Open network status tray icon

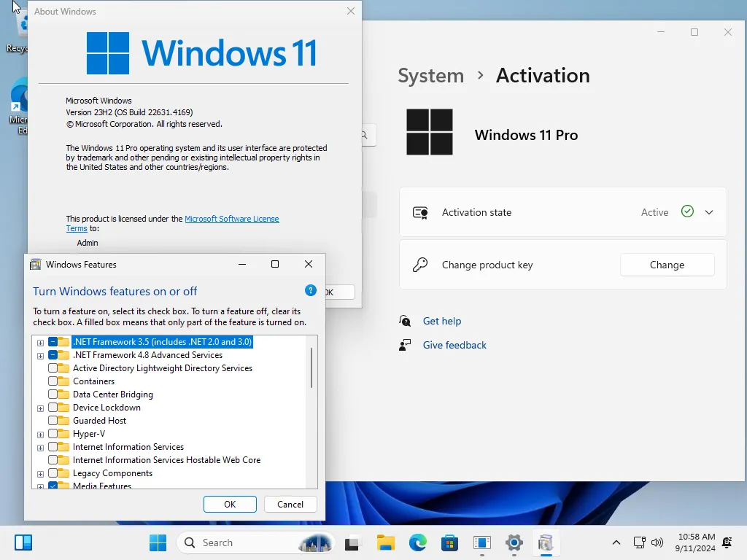[639, 542]
